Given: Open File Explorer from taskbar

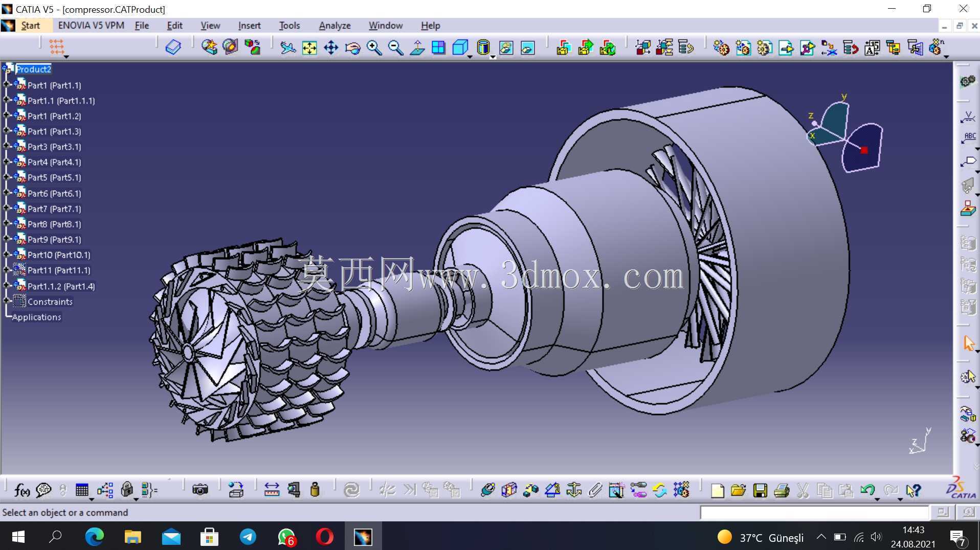Looking at the screenshot, I should pos(132,537).
